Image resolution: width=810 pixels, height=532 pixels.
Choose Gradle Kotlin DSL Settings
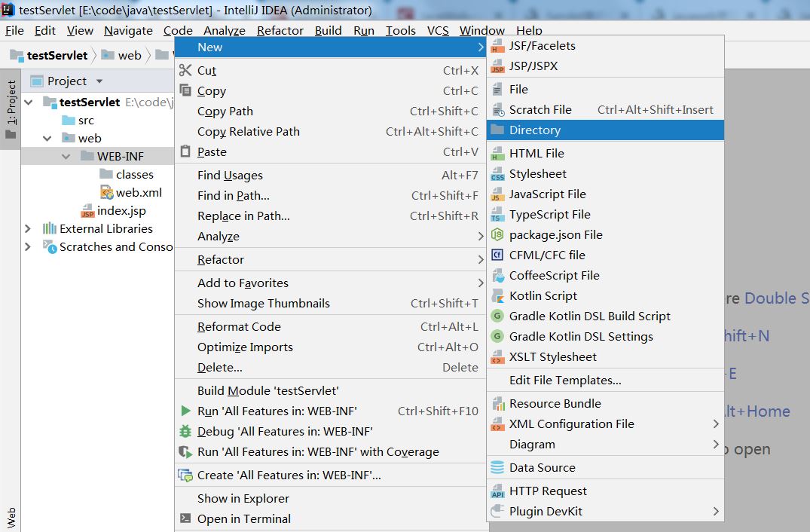coord(605,336)
